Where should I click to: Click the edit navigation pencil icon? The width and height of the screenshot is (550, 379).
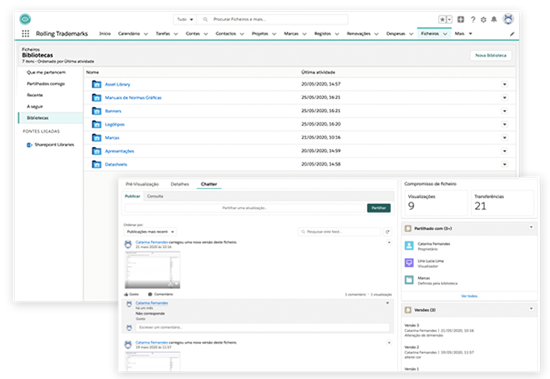(x=512, y=34)
